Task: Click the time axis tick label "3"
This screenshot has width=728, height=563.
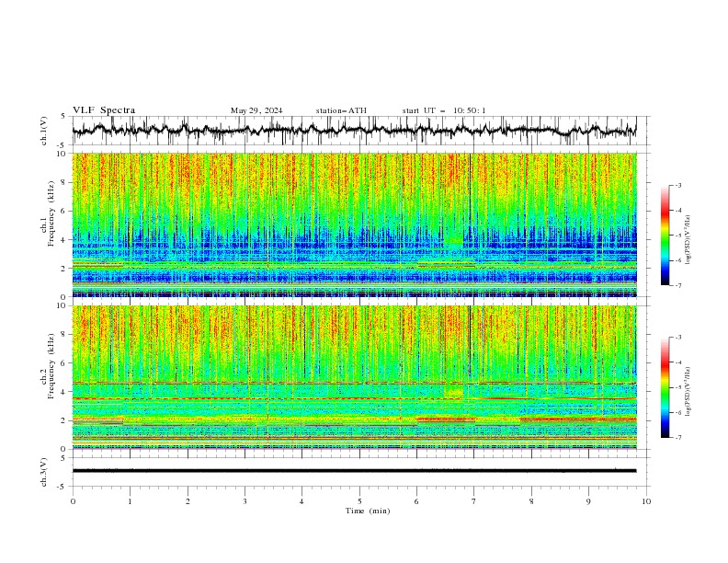Action: 245,501
